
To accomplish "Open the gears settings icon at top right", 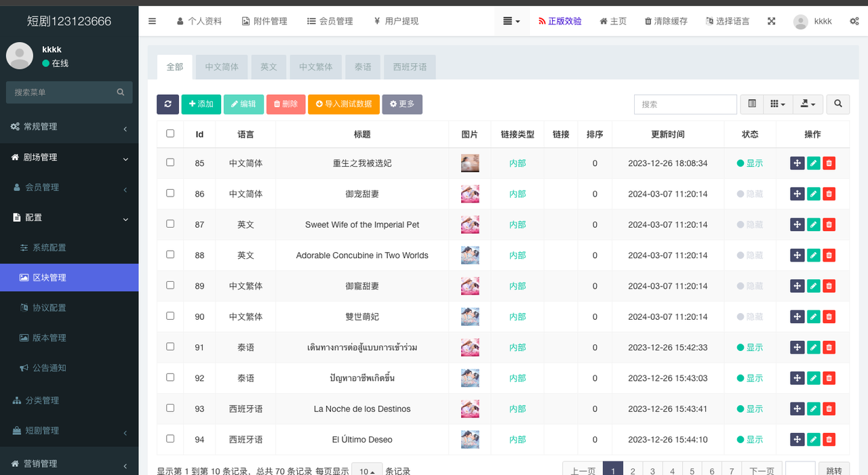I will tap(854, 21).
